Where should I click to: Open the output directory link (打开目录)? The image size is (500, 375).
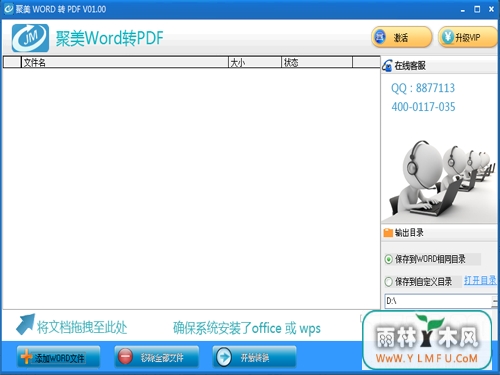[480, 280]
